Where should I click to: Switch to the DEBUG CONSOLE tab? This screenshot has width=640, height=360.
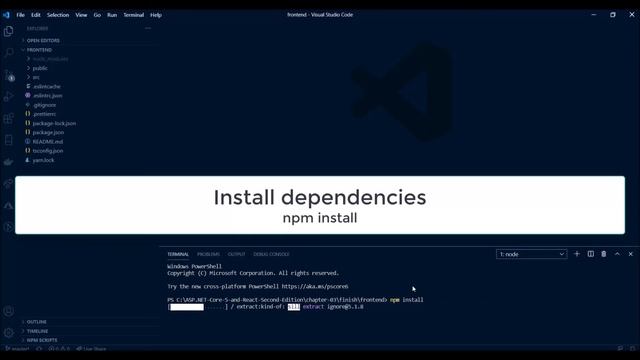click(x=271, y=254)
